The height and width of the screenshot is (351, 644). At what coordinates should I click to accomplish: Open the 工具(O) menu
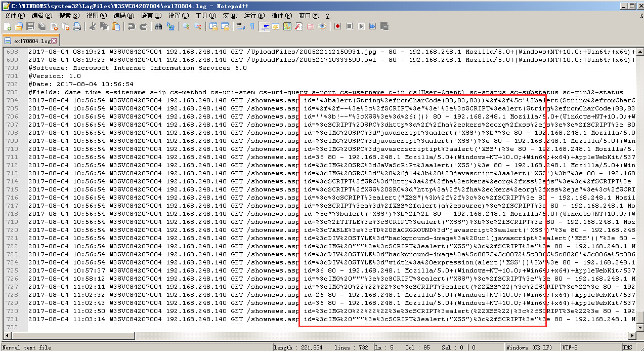tap(206, 16)
